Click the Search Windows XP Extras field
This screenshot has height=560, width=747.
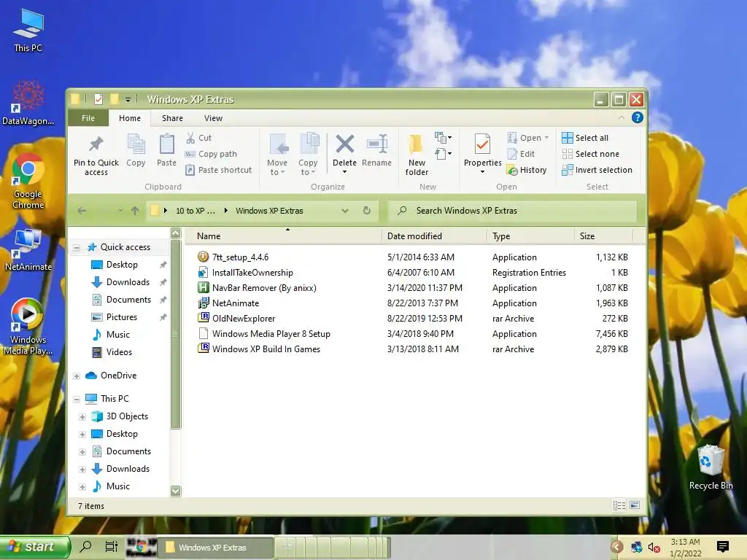[x=513, y=211]
